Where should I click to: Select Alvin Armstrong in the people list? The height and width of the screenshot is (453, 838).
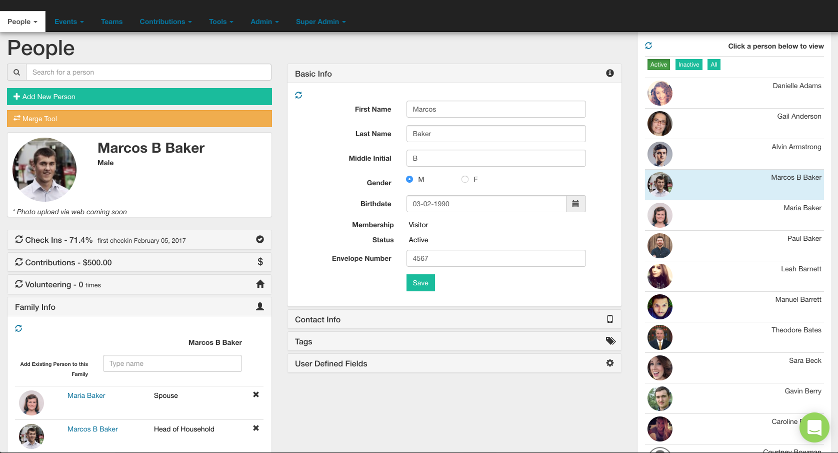click(734, 154)
